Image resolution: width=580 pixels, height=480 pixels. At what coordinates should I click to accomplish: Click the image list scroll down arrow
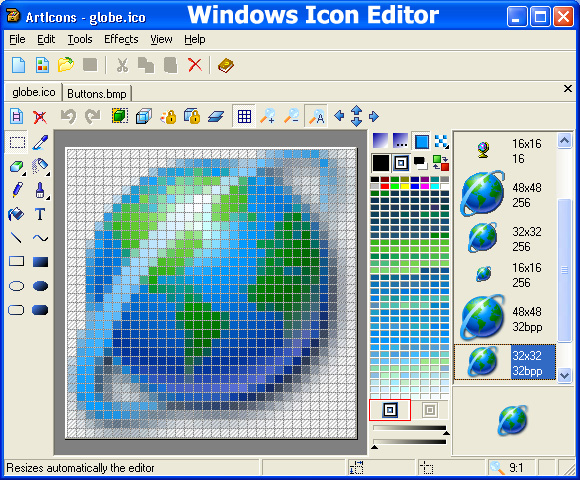[x=564, y=376]
